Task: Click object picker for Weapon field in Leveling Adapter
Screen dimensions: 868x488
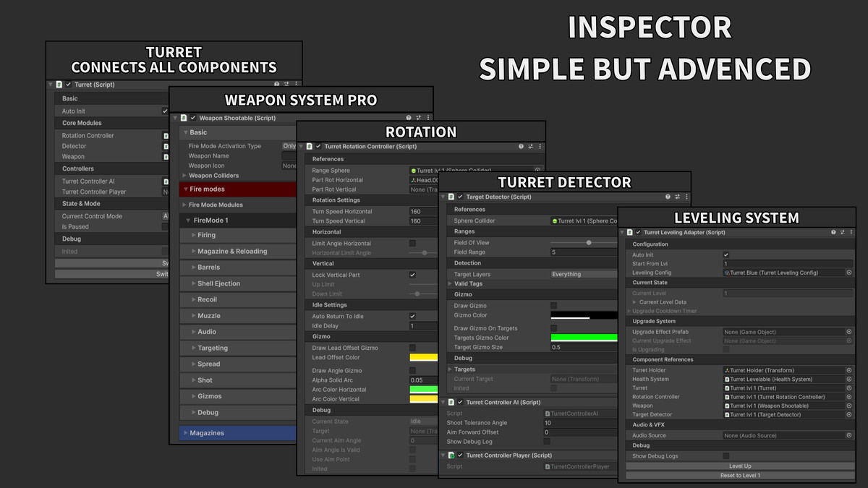Action: 849,406
